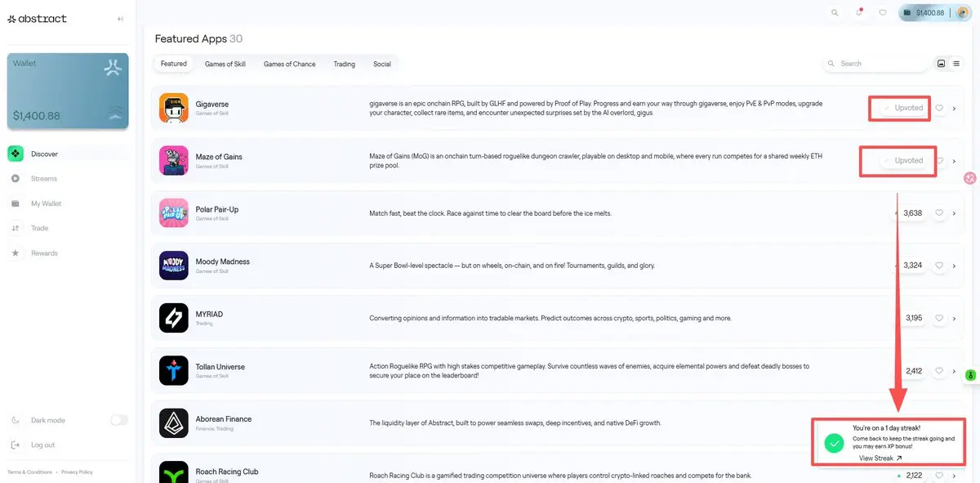Open the Aborean Finance app icon
Viewport: 980px width, 483px height.
pos(174,423)
